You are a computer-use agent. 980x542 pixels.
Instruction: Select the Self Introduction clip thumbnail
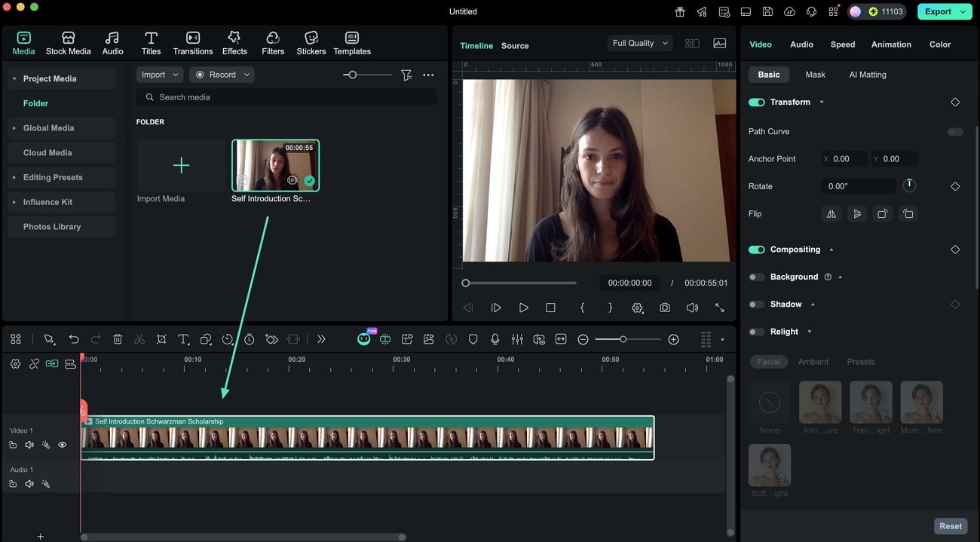pos(275,164)
